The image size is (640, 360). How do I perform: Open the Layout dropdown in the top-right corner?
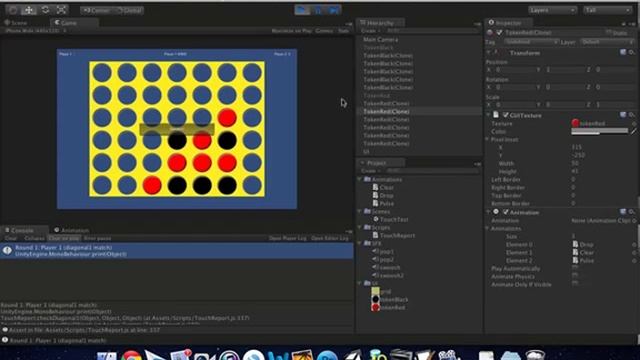[607, 10]
